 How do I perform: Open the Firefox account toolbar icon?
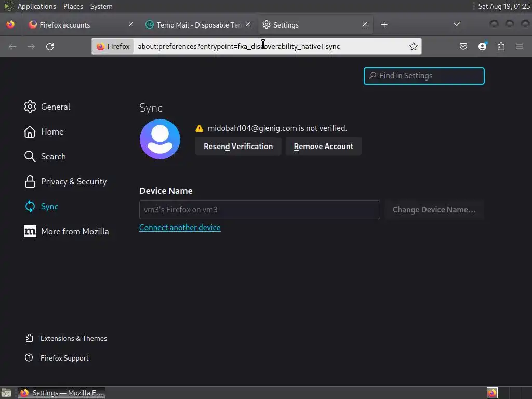click(482, 46)
